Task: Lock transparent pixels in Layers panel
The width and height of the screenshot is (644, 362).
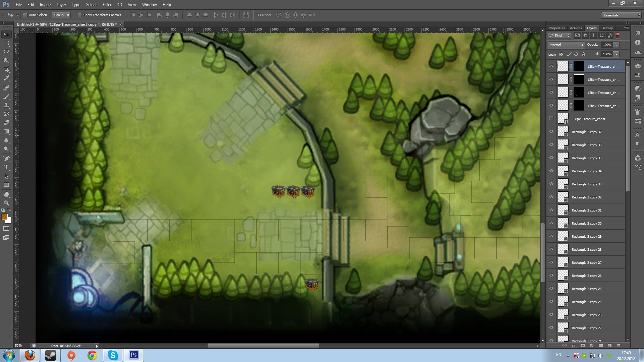Action: [561, 54]
